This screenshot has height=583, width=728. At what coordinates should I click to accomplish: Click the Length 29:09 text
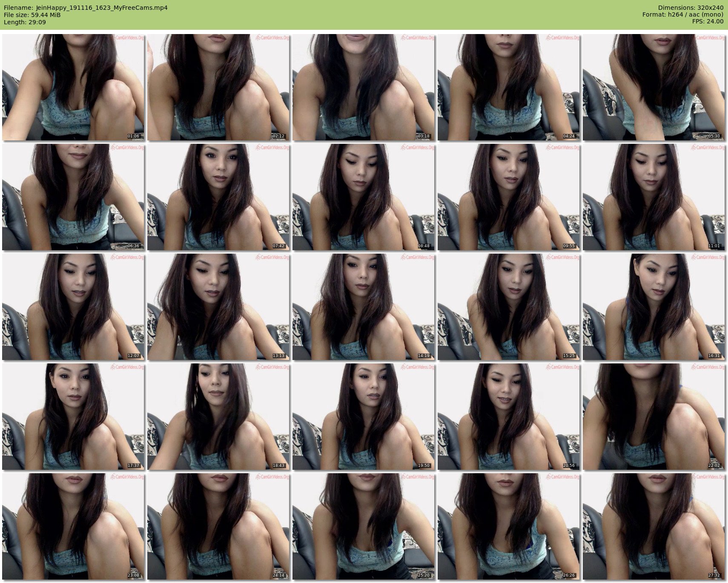click(25, 22)
